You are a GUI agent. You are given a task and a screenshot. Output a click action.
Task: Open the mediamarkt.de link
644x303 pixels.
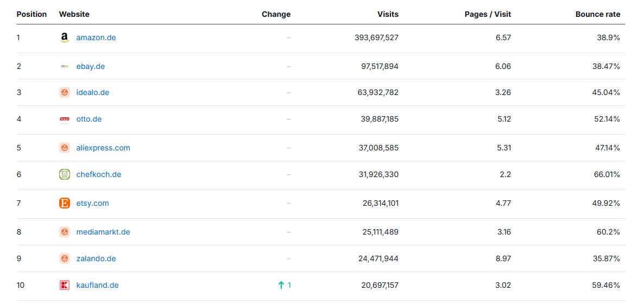coord(103,232)
